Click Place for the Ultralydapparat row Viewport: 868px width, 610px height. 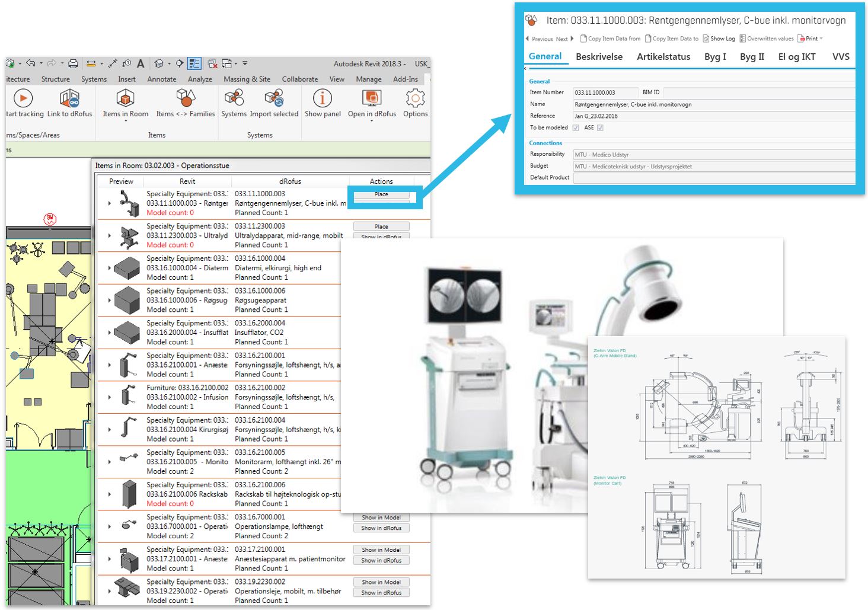(381, 226)
